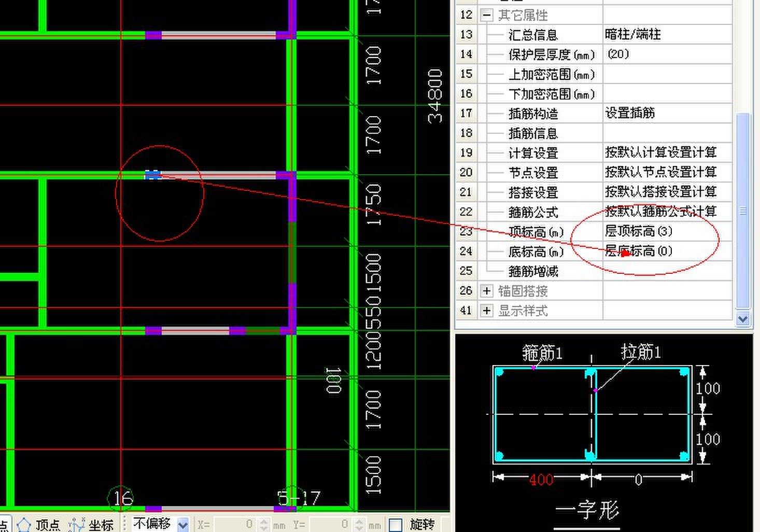Select the 箍筋增减 property row

[x=594, y=271]
